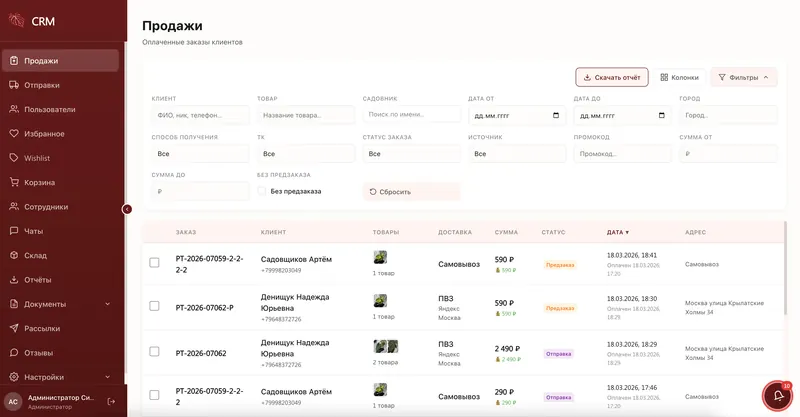Expand the Настройки submenu chevron
This screenshot has height=417, width=800.
point(108,377)
